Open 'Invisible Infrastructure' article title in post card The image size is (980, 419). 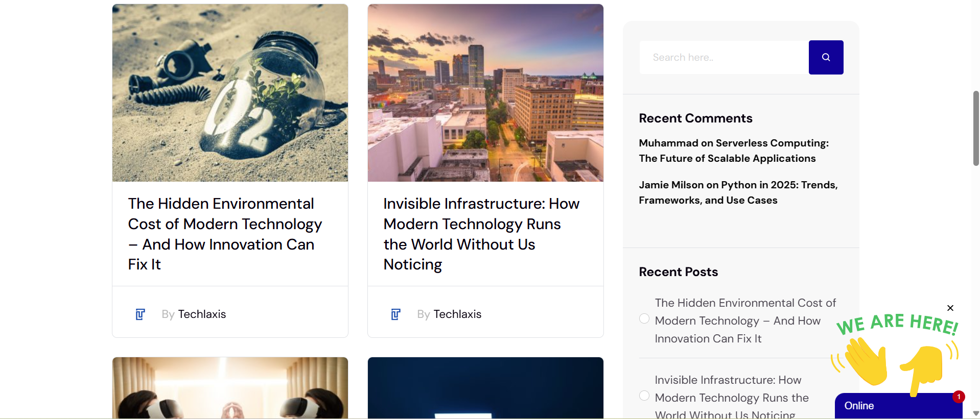pos(481,234)
